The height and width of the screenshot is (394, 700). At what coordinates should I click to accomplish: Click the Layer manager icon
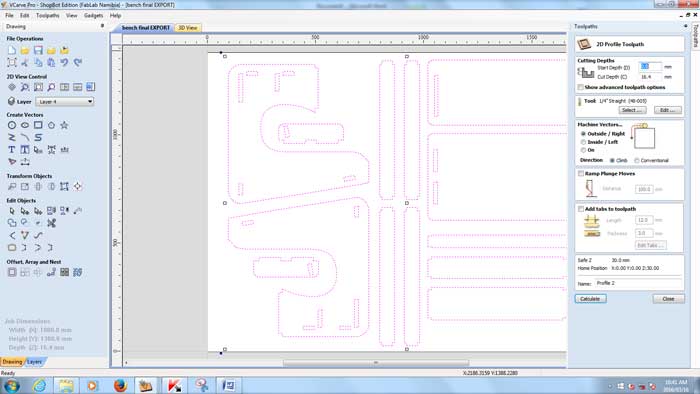click(x=12, y=101)
